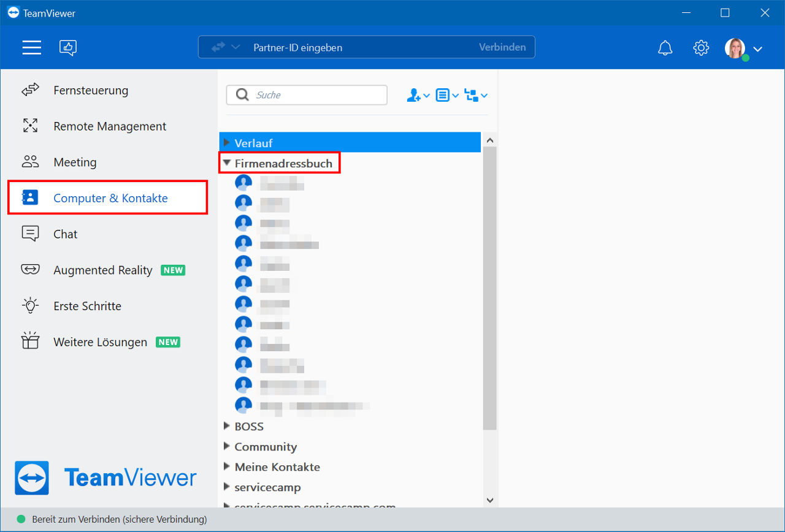Click the NEW badge next to Augmented Reality
The image size is (785, 532).
coord(173,270)
